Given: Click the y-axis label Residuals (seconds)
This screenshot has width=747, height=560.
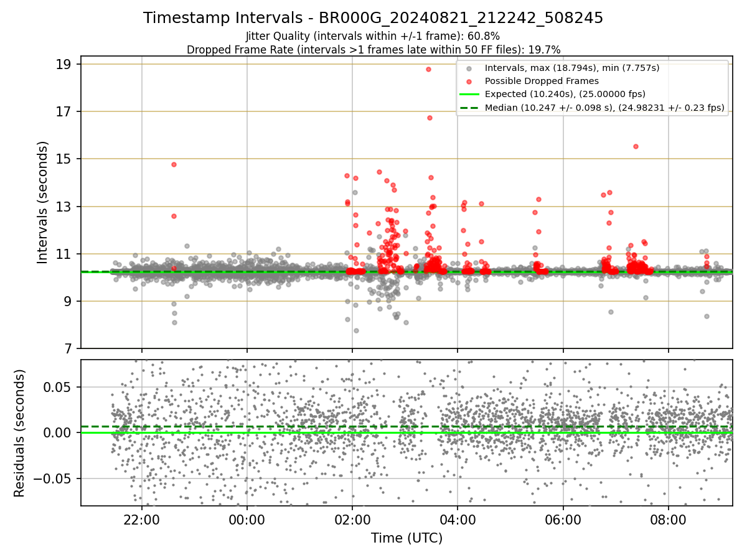Looking at the screenshot, I should (20, 433).
